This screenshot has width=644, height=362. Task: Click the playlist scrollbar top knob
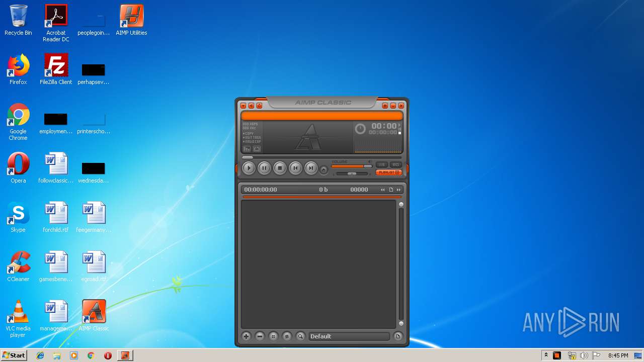click(x=401, y=204)
